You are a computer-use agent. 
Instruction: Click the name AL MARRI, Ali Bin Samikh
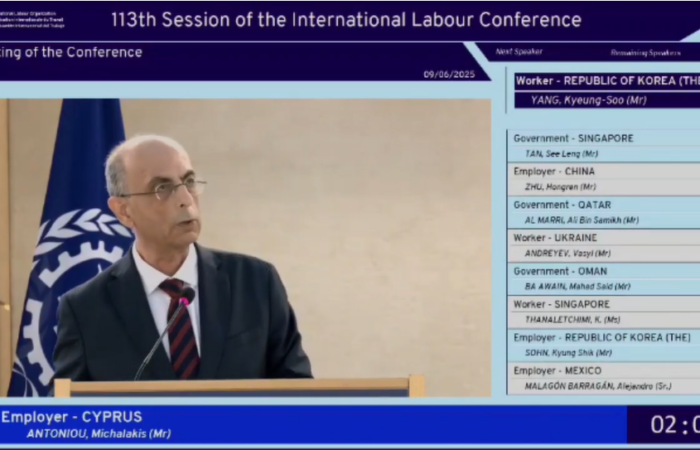point(582,220)
